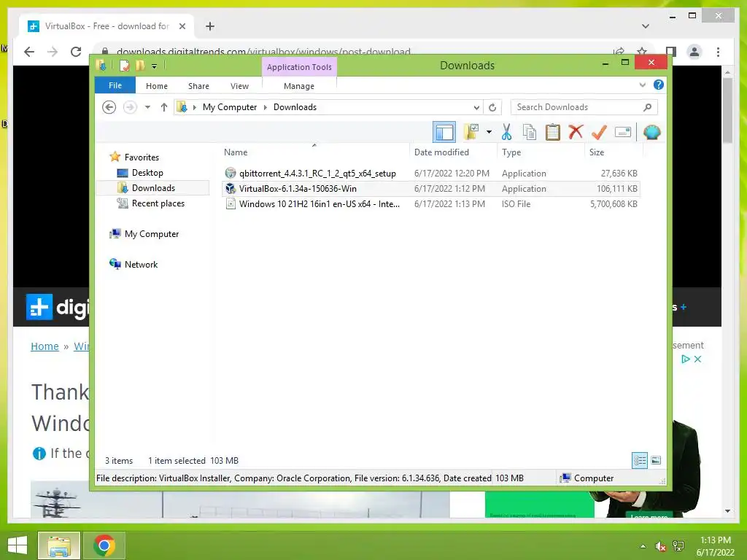Click the Chrome icon in the taskbar

click(104, 545)
